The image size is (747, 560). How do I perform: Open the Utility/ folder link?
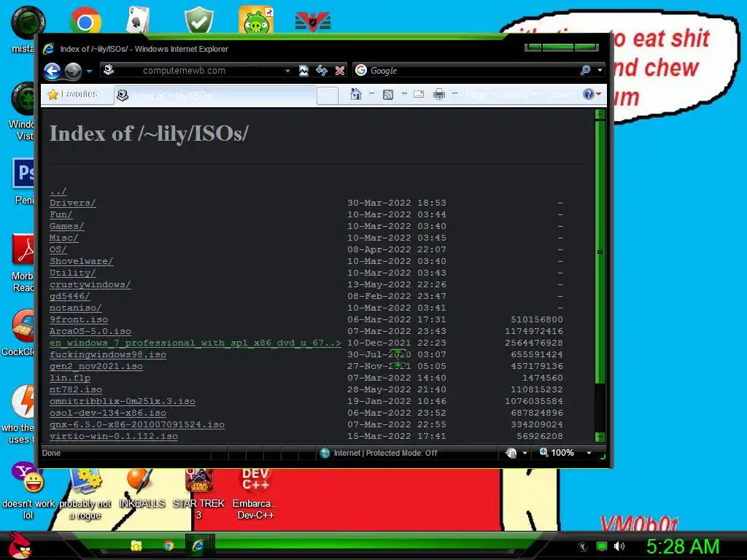tap(72, 273)
